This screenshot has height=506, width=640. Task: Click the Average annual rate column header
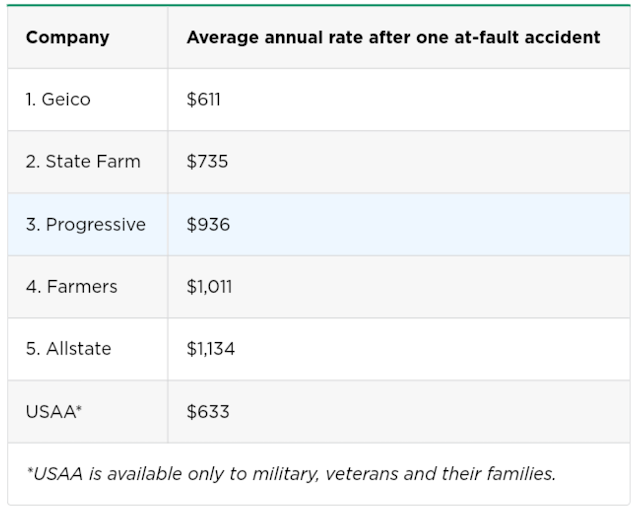tap(393, 38)
